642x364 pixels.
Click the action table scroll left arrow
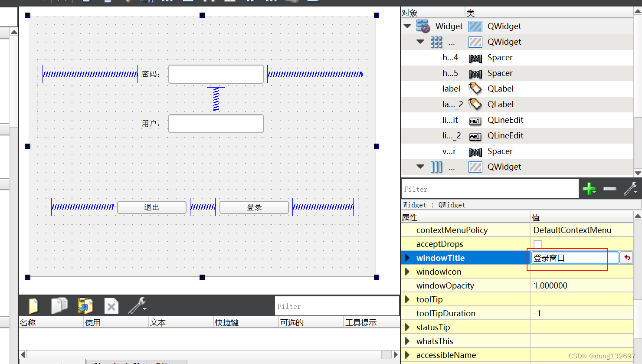coord(23,354)
